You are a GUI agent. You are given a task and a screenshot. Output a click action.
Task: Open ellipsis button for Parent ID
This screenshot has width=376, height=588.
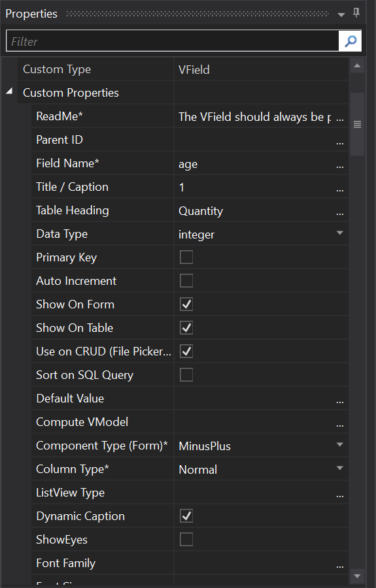coord(340,140)
